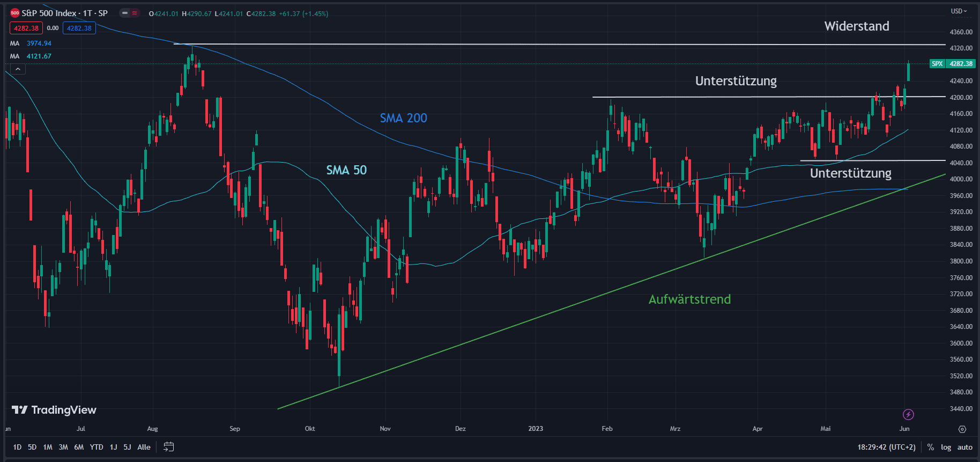Select the Widerstand text label
The image size is (980, 462).
pos(857,26)
